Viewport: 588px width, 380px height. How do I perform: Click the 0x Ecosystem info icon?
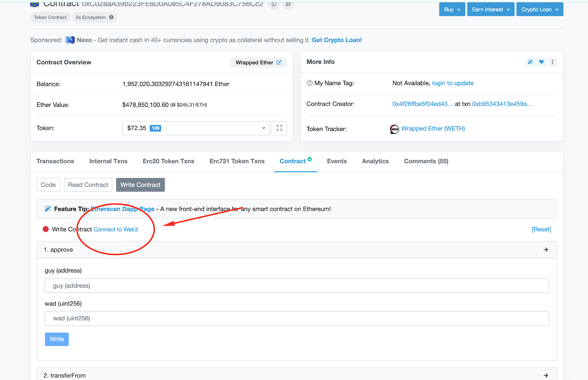coord(111,17)
